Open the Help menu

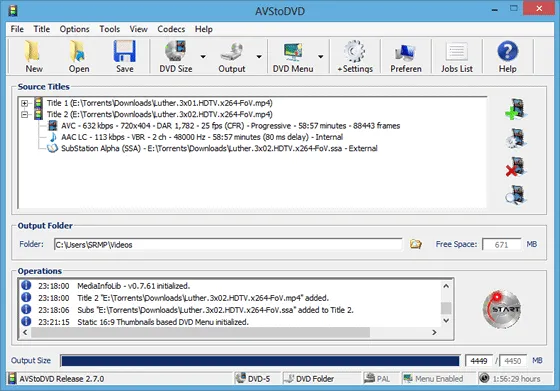coord(204,29)
